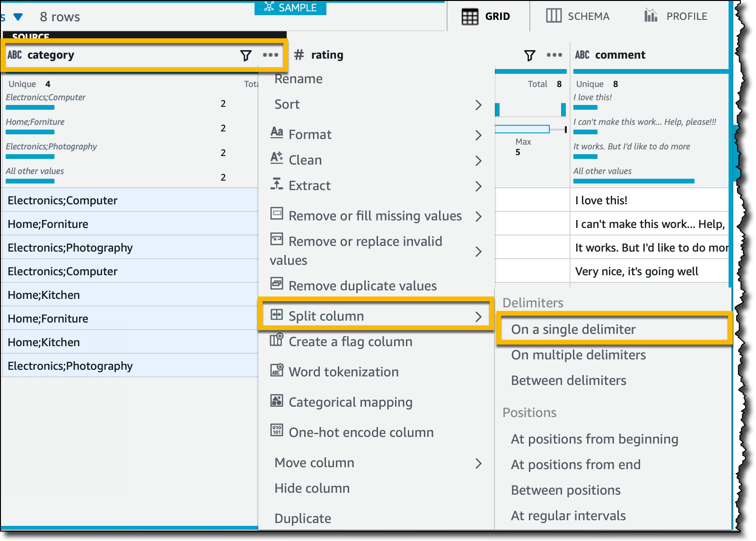Open the blue dropdown triangle beside 8 rows

pos(18,17)
